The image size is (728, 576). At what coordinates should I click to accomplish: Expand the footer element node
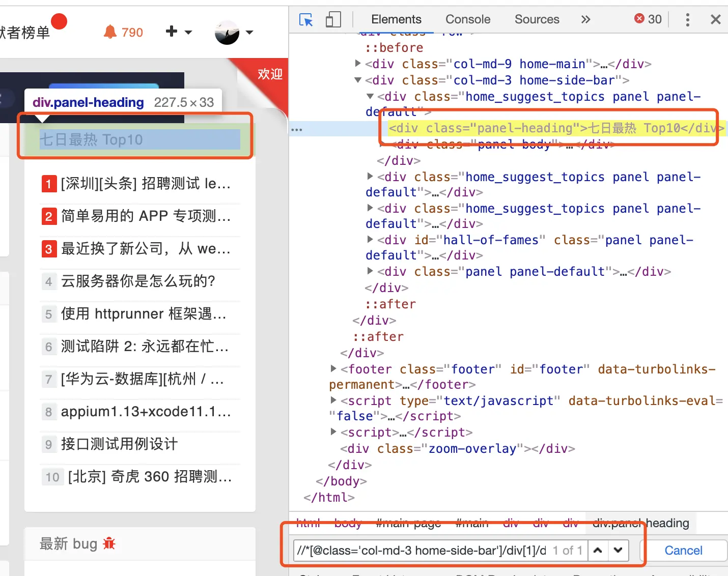click(333, 368)
